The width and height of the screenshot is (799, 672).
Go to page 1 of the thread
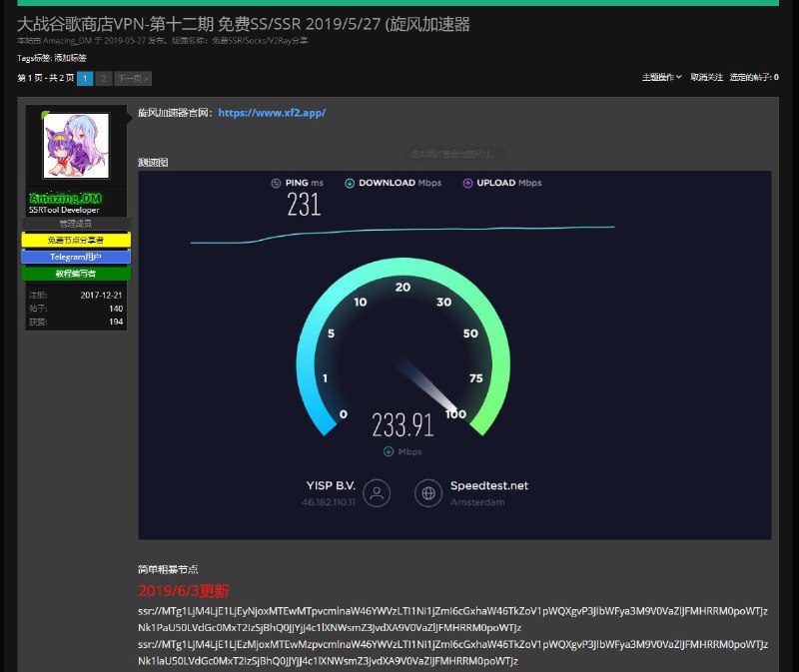(x=85, y=79)
